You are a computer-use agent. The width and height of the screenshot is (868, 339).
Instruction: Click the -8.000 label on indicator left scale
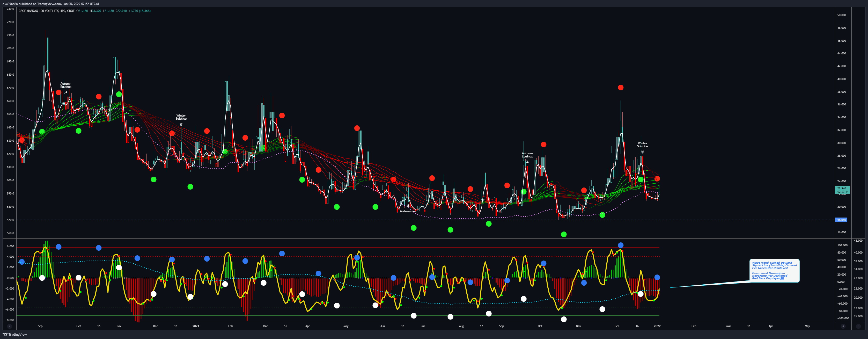point(10,320)
